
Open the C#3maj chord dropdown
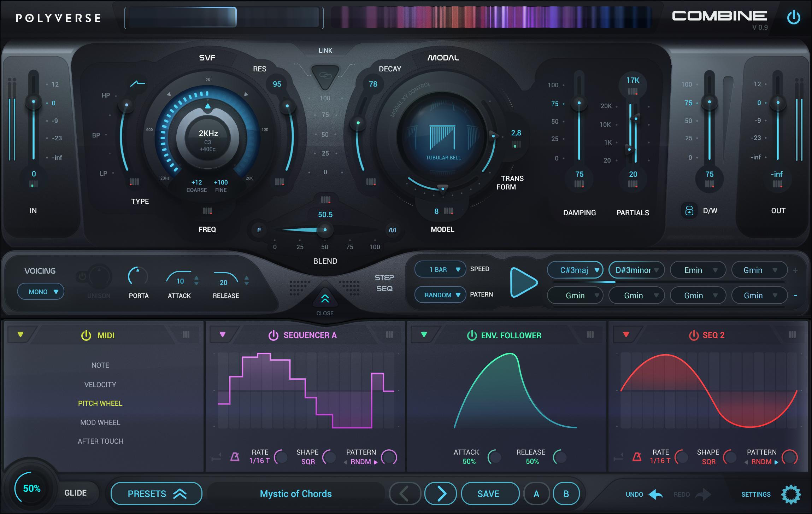[575, 270]
